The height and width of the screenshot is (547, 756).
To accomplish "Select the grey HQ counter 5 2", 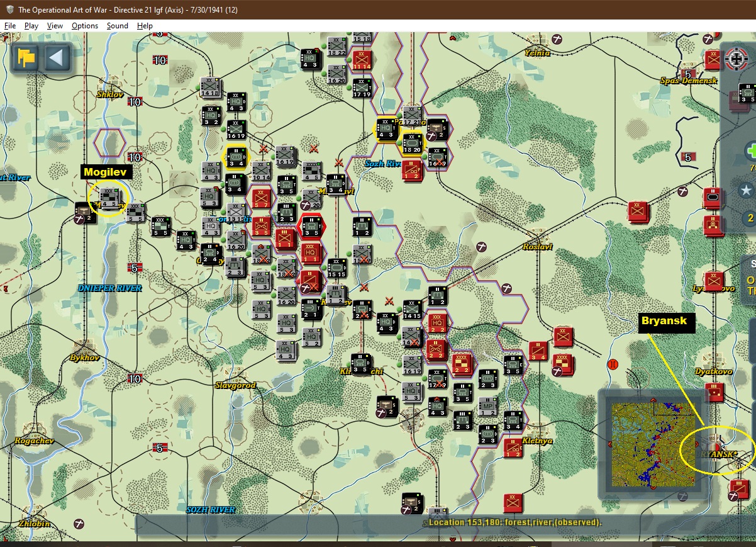I will click(x=311, y=337).
